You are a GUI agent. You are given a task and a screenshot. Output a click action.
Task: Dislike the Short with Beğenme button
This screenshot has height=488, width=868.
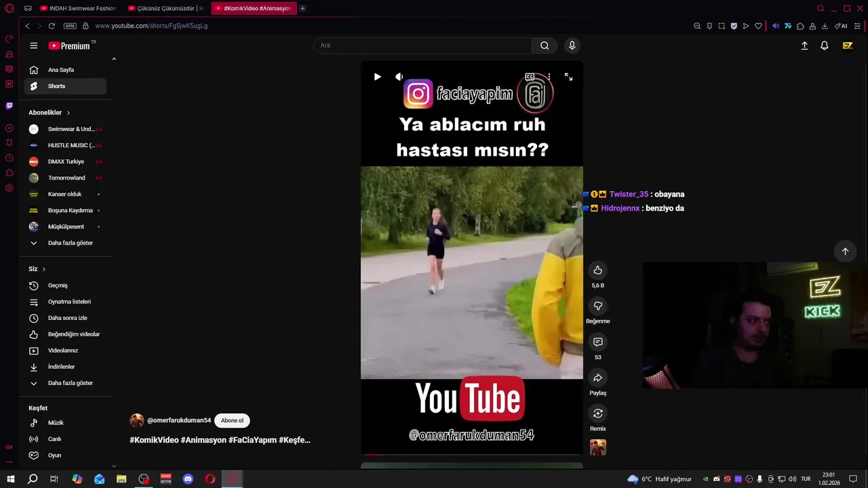click(597, 306)
